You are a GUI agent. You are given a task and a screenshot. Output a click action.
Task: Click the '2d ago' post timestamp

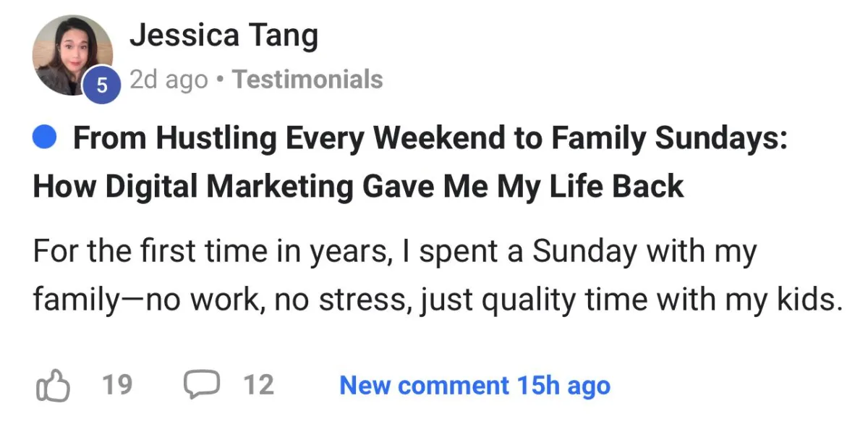[169, 80]
